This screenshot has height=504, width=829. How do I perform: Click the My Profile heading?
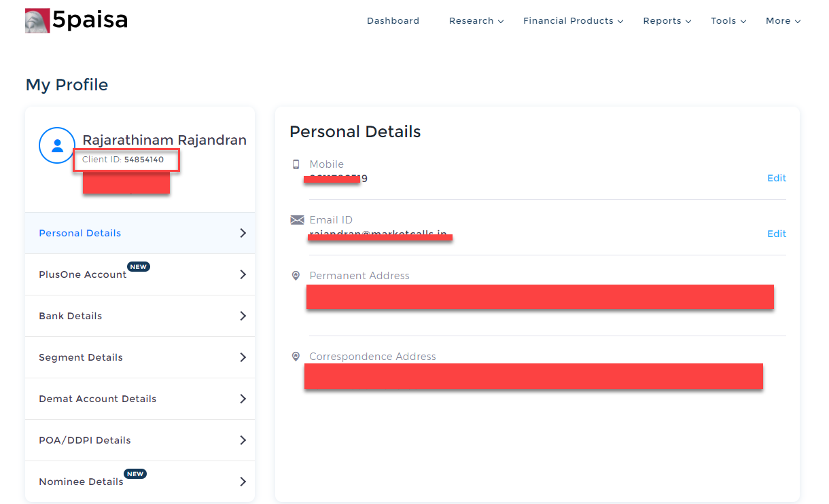pos(67,85)
